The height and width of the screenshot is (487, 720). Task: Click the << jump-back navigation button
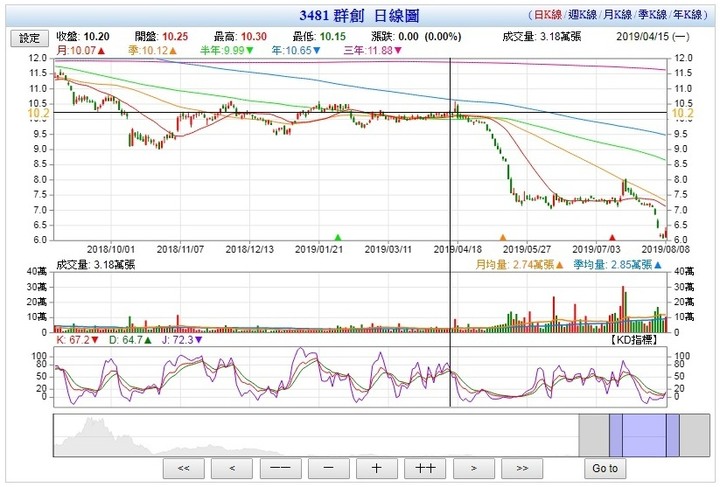(183, 468)
